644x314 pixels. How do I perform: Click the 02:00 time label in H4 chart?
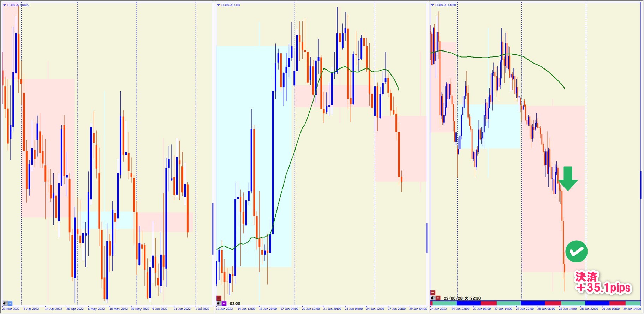click(235, 303)
